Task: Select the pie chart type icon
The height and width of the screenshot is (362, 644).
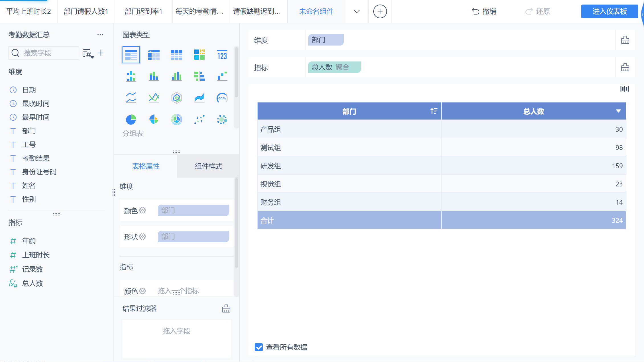Action: (x=131, y=120)
